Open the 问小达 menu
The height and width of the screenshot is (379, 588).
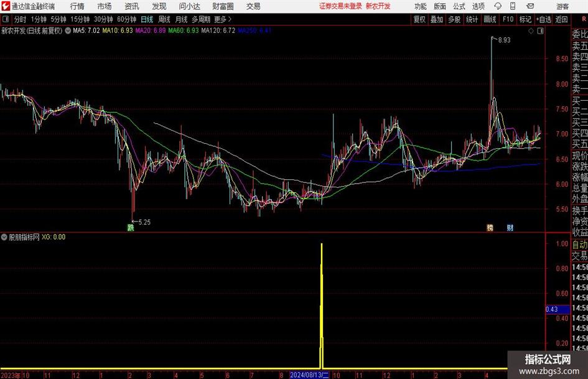coord(189,6)
